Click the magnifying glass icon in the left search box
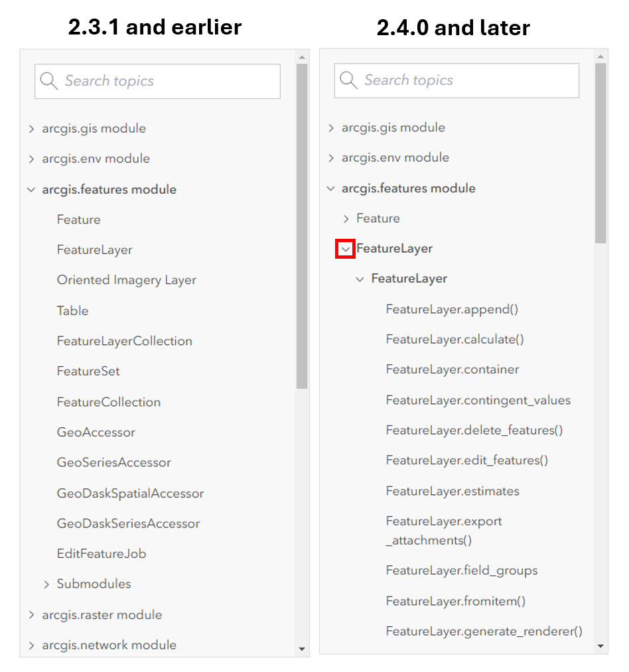Screen dimensions: 629x672 coord(49,80)
